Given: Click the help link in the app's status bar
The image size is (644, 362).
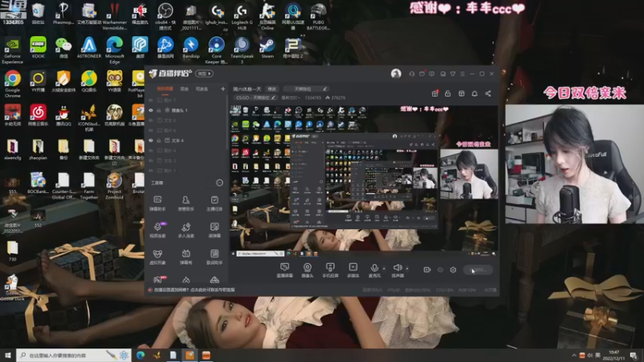Looking at the screenshot, I should 194,290.
